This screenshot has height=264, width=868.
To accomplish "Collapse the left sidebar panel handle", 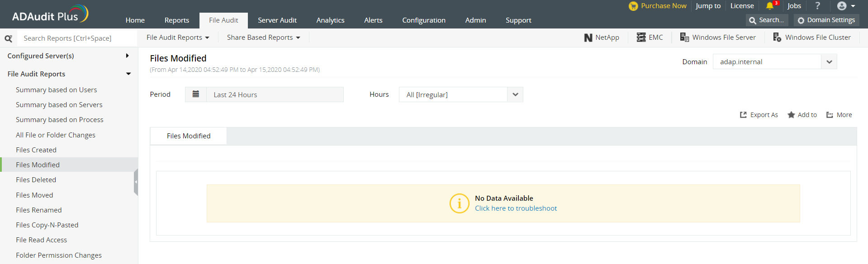I will 136,182.
